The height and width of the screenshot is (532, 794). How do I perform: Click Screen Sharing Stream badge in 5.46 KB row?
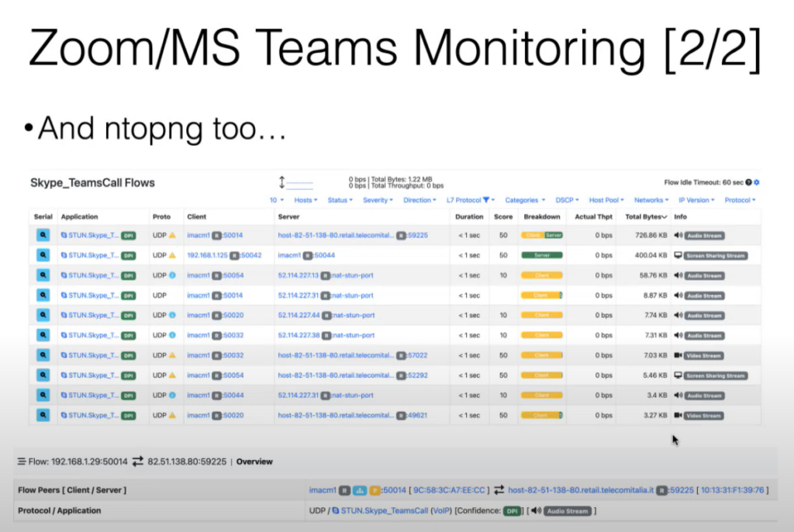pyautogui.click(x=716, y=375)
